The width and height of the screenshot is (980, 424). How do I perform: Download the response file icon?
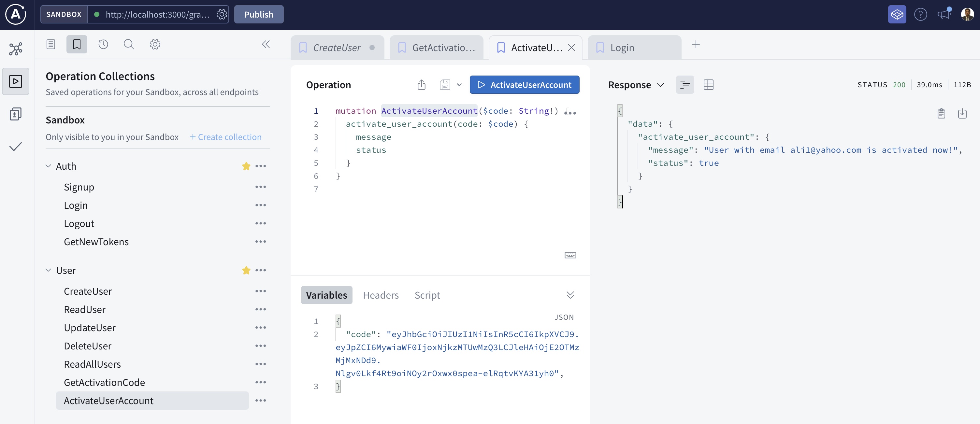pos(962,113)
